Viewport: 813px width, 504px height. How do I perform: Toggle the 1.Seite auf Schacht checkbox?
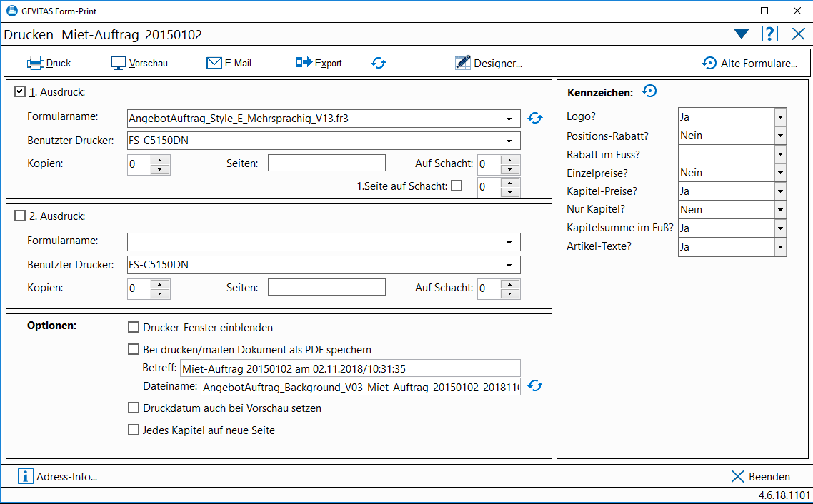tap(457, 186)
